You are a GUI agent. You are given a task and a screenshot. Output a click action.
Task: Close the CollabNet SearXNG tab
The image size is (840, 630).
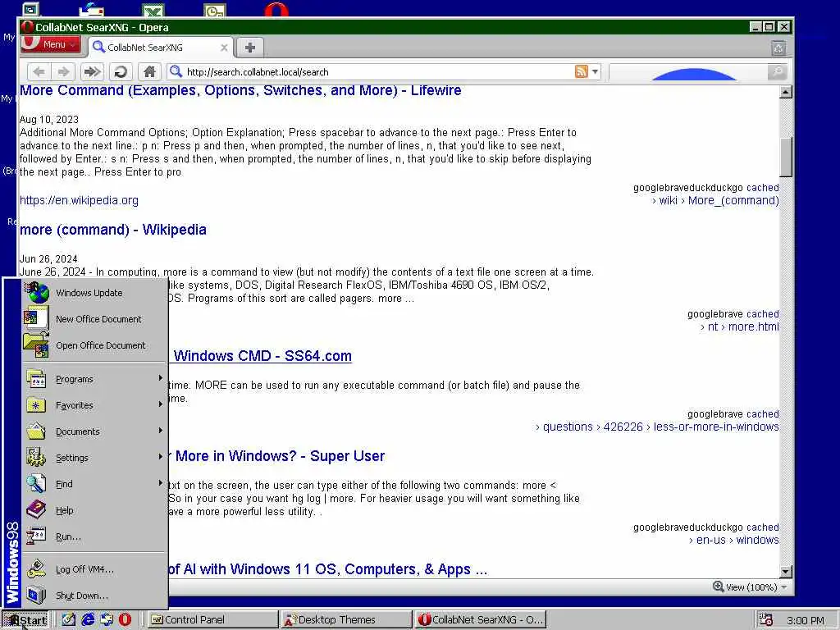[224, 48]
